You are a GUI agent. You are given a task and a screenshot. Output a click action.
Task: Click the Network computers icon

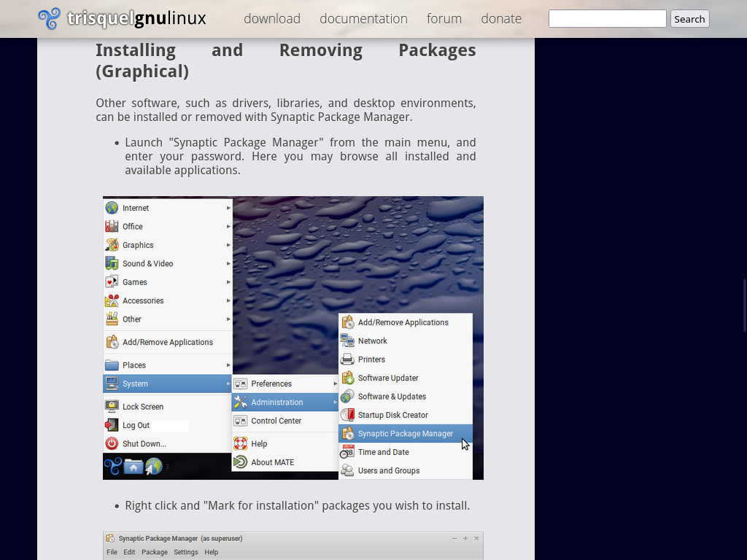point(348,341)
